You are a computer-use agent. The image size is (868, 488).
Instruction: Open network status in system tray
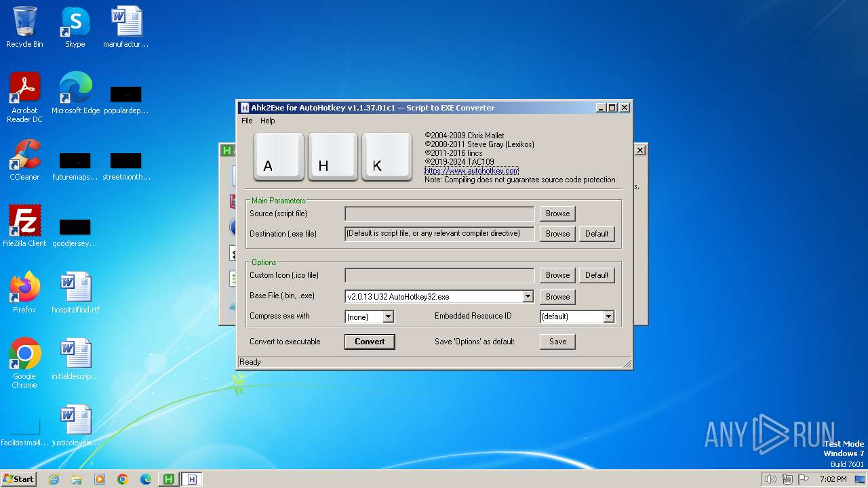pyautogui.click(x=788, y=479)
